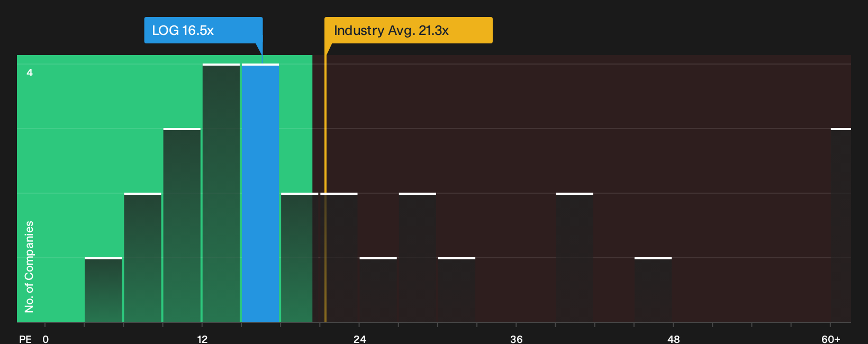Click the bar just left of PE 48

653,289
